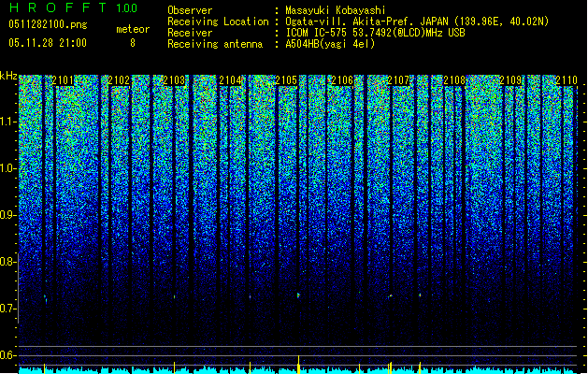Click the tallest yellow meteor spike in bottom strip

298,365
